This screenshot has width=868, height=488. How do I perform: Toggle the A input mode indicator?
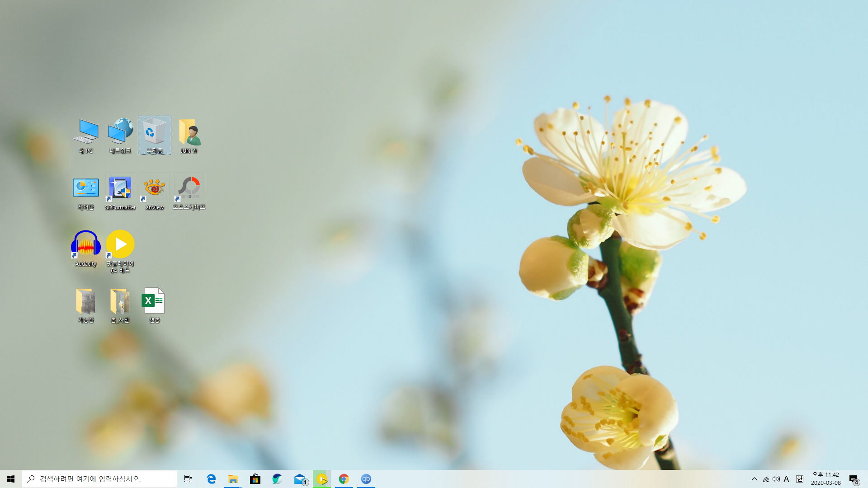[x=787, y=479]
